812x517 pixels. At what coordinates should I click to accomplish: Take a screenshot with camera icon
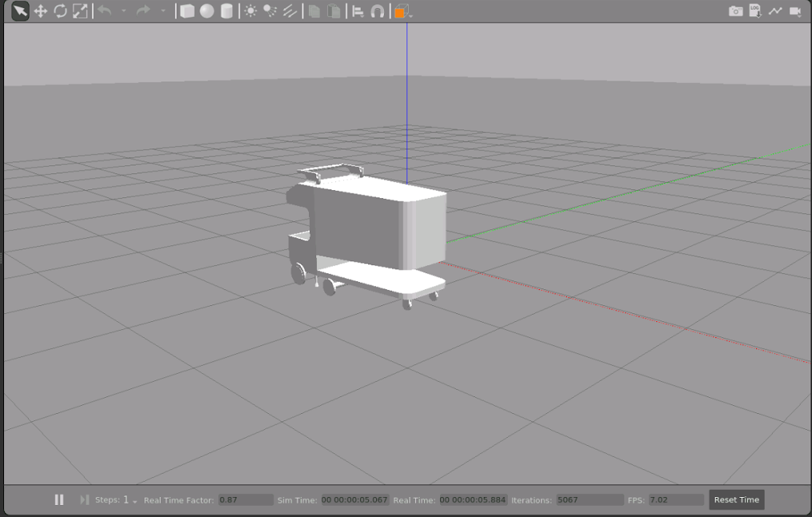735,11
